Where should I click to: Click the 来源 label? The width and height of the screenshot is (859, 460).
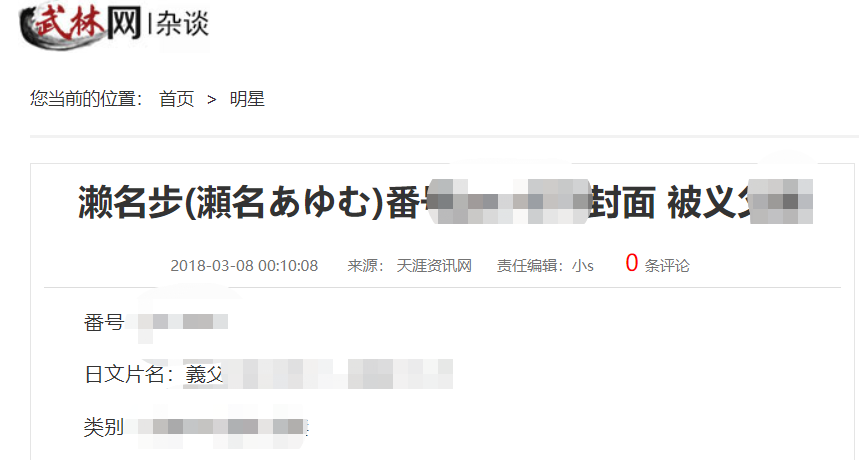pos(365,266)
